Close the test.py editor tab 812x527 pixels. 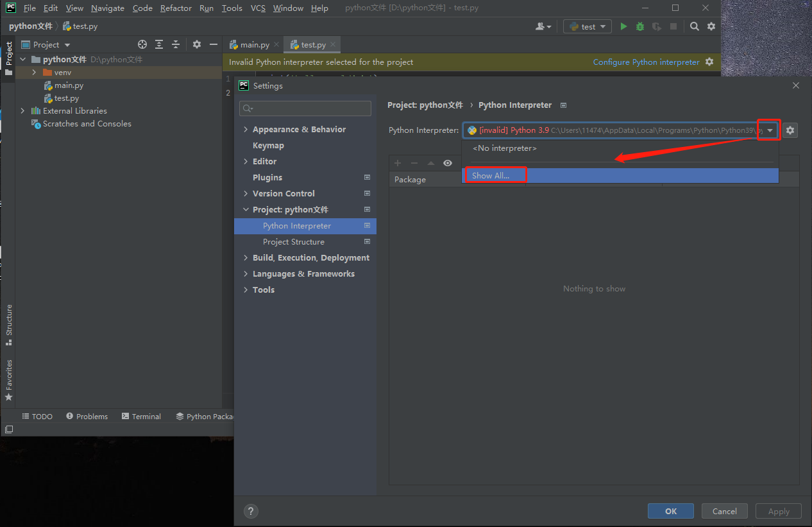(333, 44)
